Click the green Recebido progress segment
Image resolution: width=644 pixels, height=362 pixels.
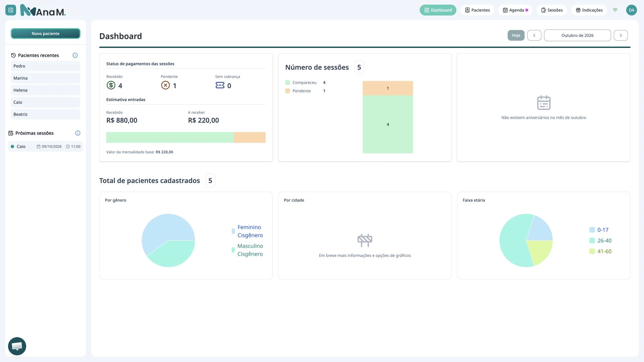point(170,137)
